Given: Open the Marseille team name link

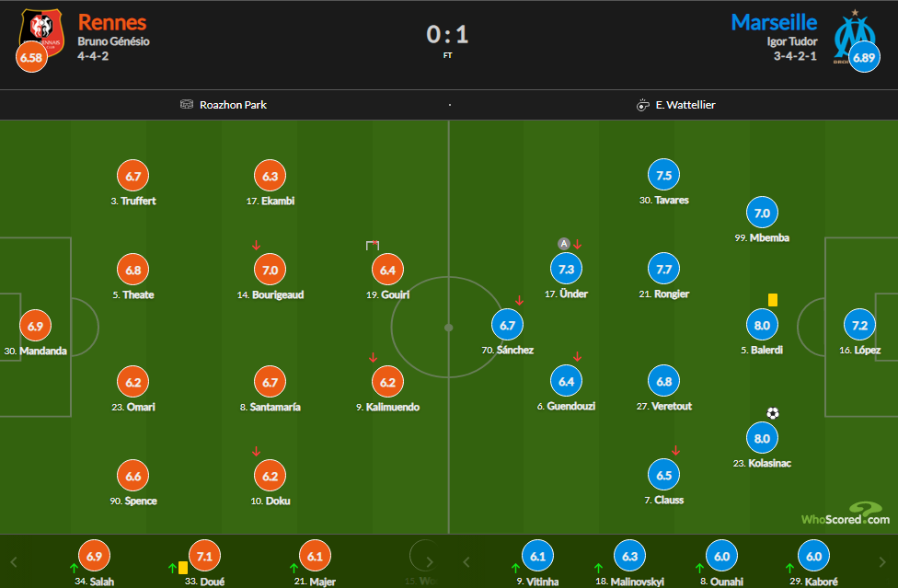Looking at the screenshot, I should pos(774,22).
